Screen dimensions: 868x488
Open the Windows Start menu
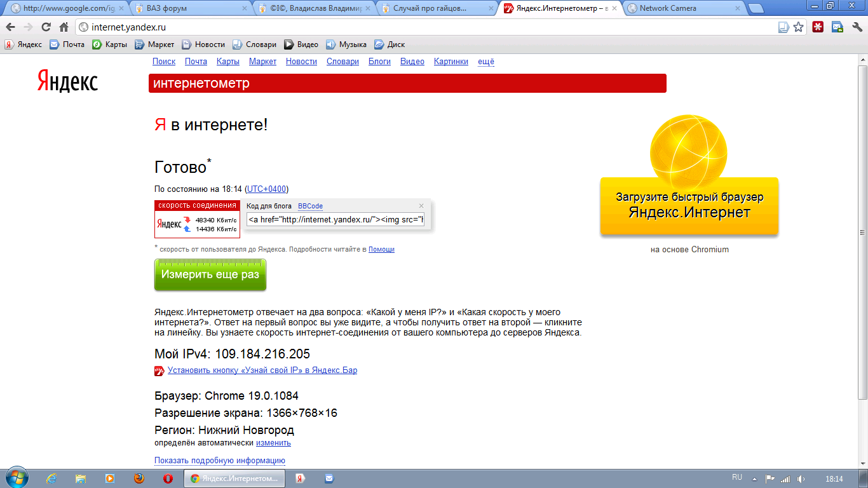point(16,478)
